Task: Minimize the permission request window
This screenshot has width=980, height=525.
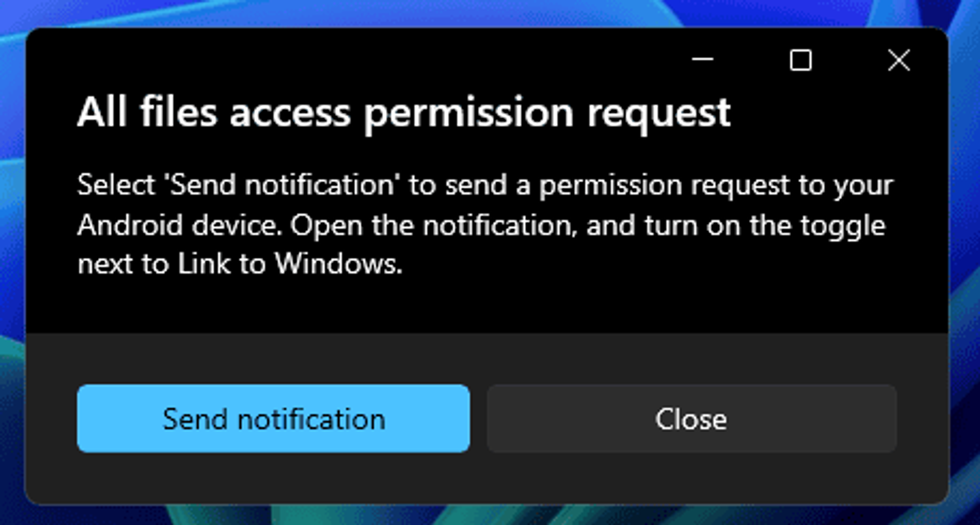Action: tap(702, 60)
